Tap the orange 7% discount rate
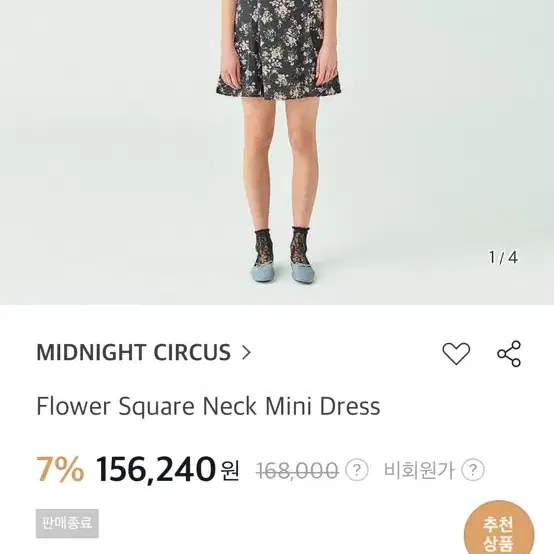The height and width of the screenshot is (554, 554). tap(60, 469)
